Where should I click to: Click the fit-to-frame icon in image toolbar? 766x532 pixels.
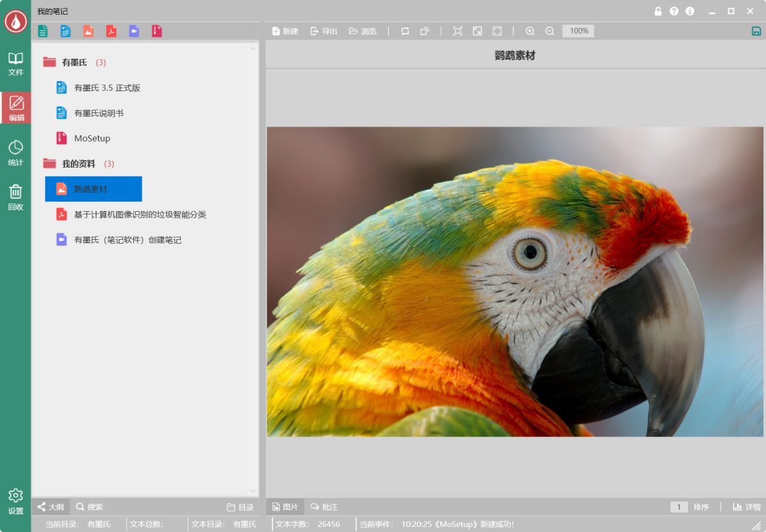coord(458,31)
